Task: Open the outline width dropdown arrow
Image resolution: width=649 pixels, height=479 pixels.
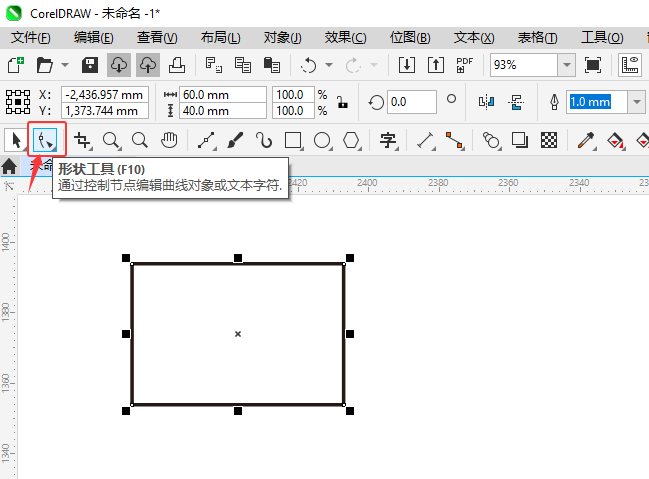Action: (637, 102)
